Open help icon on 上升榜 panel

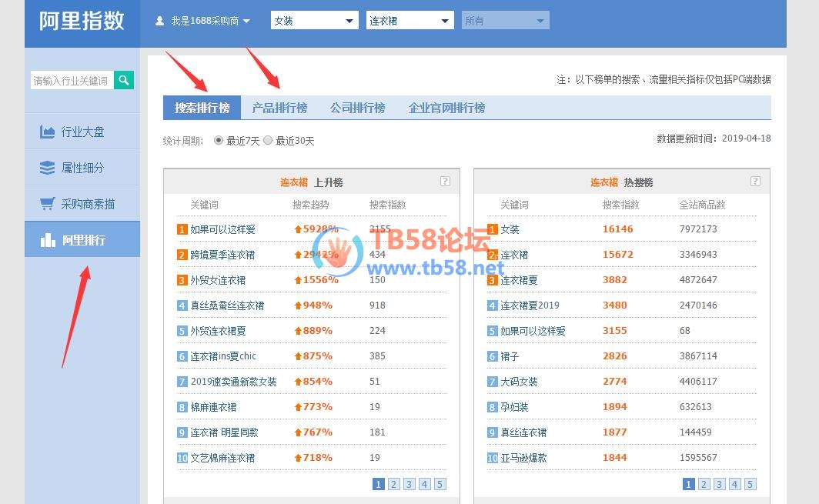tap(445, 182)
